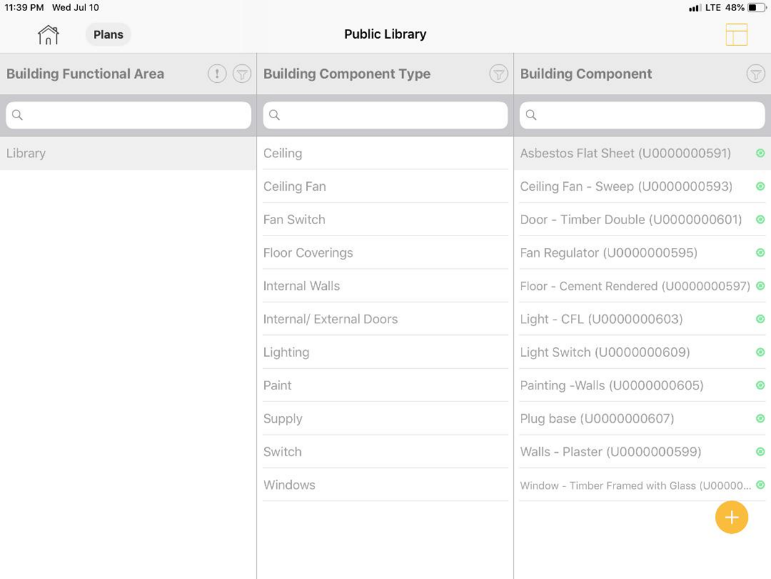Toggle green status dot for Plug base
This screenshot has height=579, width=771.
[760, 419]
